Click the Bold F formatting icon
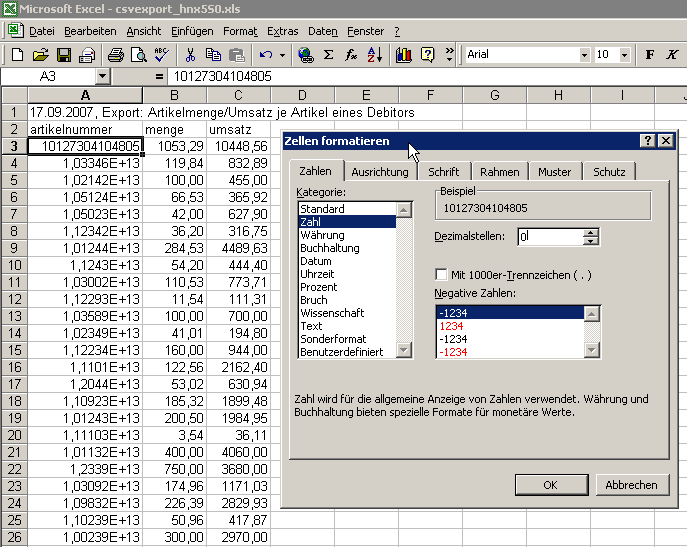687x547 pixels. pos(650,55)
